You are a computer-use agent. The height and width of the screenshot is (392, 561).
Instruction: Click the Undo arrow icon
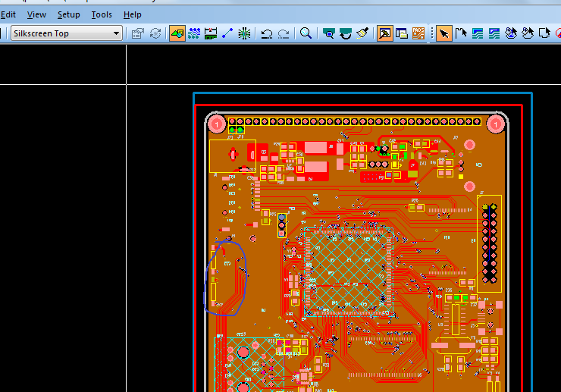point(267,33)
